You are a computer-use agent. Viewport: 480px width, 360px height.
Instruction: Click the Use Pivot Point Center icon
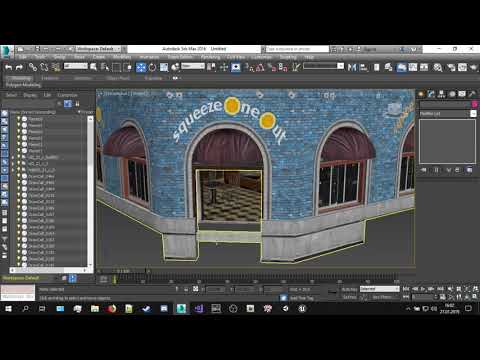211,67
